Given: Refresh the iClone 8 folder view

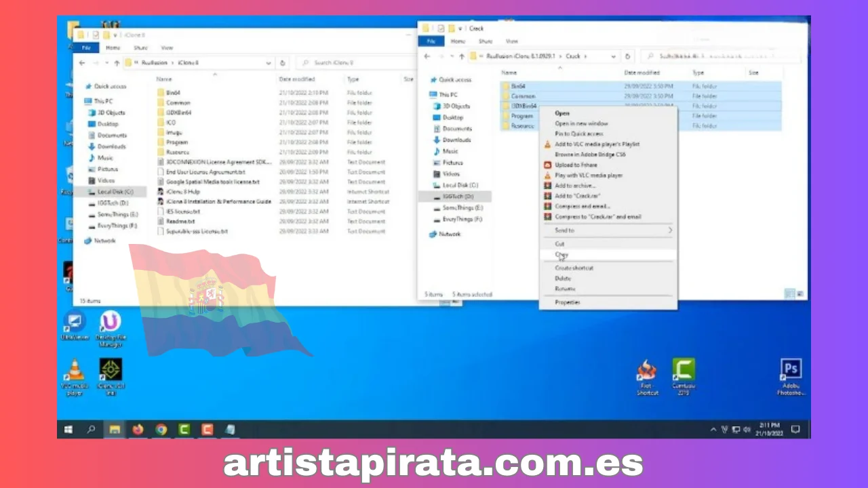Looking at the screenshot, I should (x=283, y=62).
